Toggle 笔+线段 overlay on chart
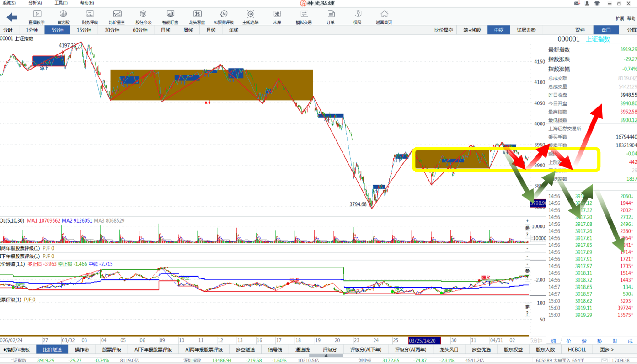 point(472,30)
